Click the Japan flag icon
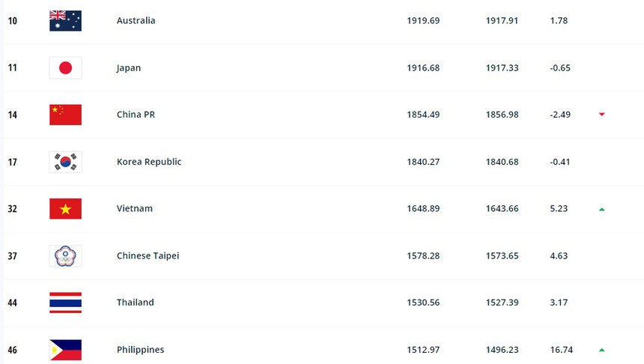 pos(65,68)
